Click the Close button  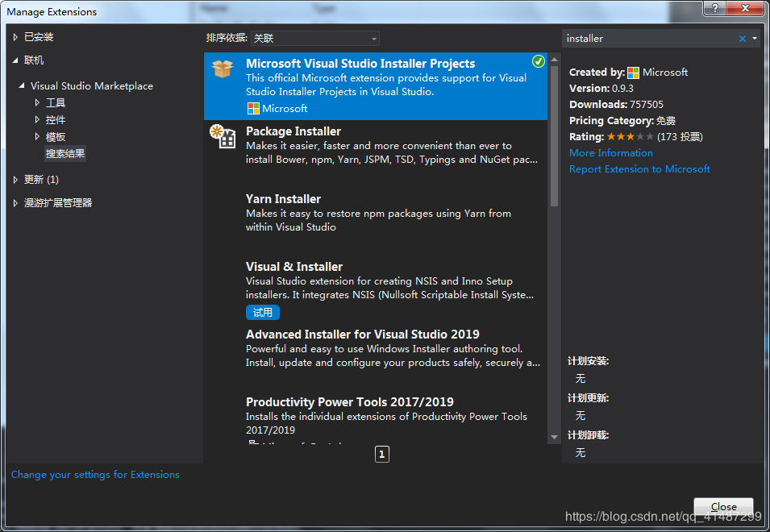click(723, 506)
